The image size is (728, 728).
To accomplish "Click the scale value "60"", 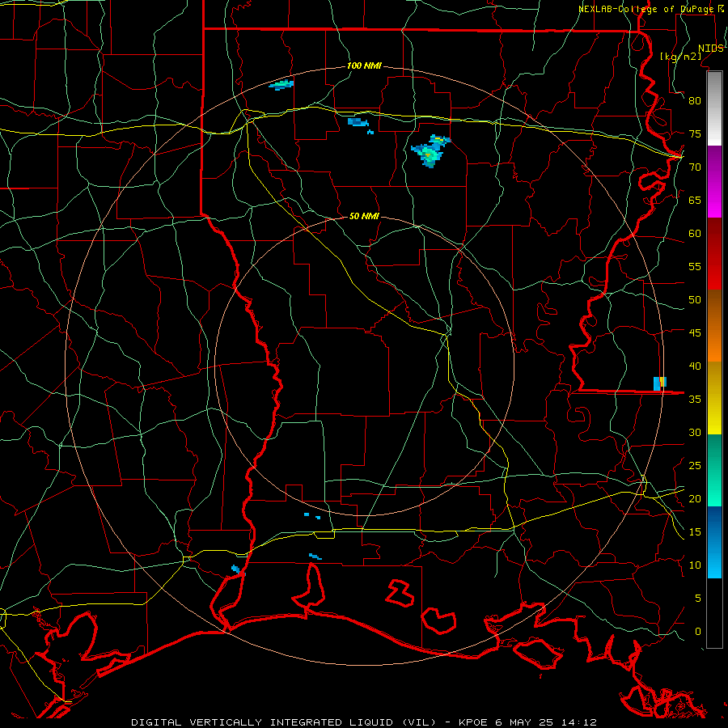I will [x=695, y=234].
